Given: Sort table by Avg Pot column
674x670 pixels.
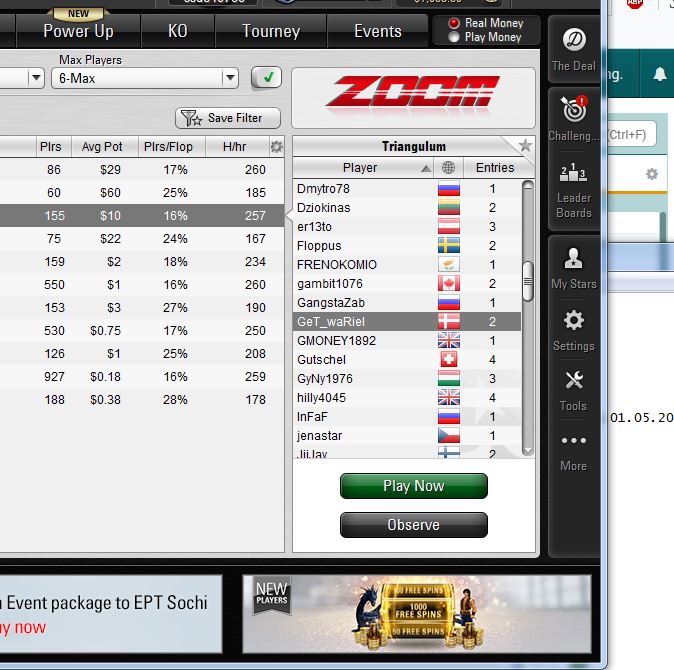Looking at the screenshot, I should pos(104,147).
